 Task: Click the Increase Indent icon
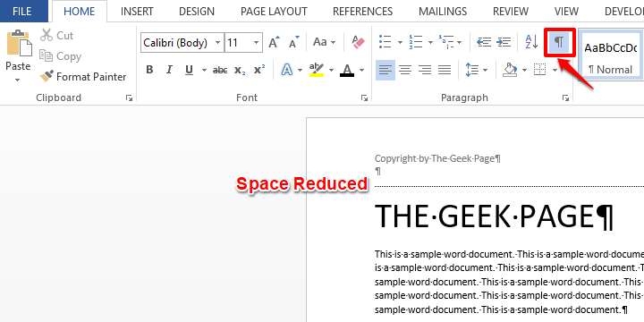(504, 42)
